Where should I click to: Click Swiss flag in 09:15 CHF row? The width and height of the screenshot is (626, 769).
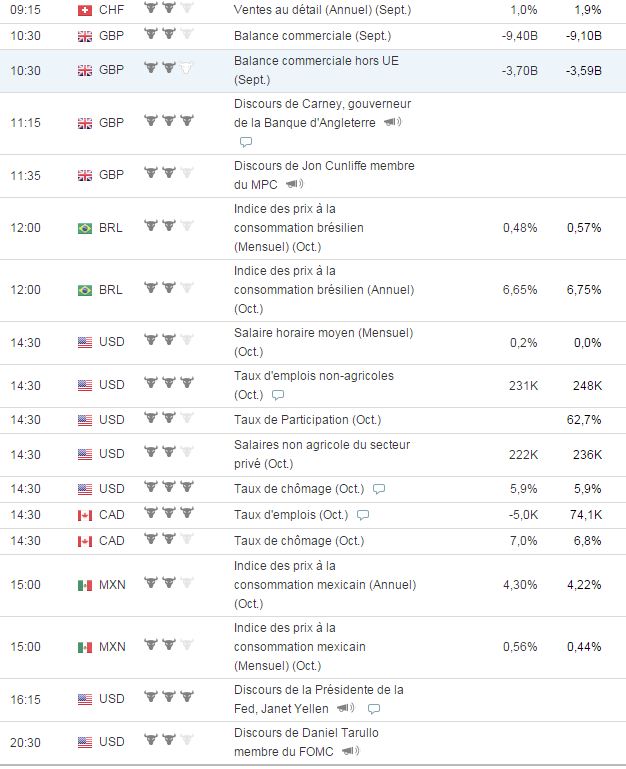pos(85,10)
